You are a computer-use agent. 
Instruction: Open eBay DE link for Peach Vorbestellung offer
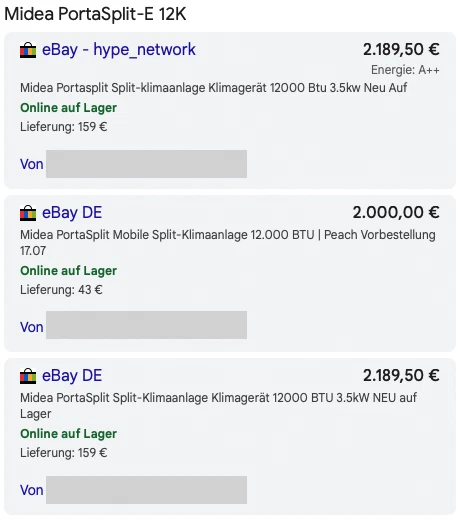(x=72, y=213)
